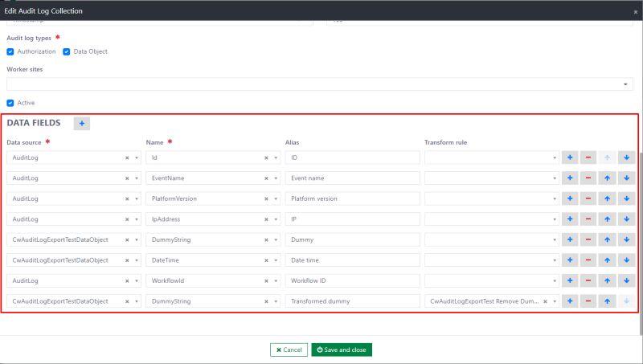Add a new data field next to DATA FIELDS heading

(x=82, y=124)
